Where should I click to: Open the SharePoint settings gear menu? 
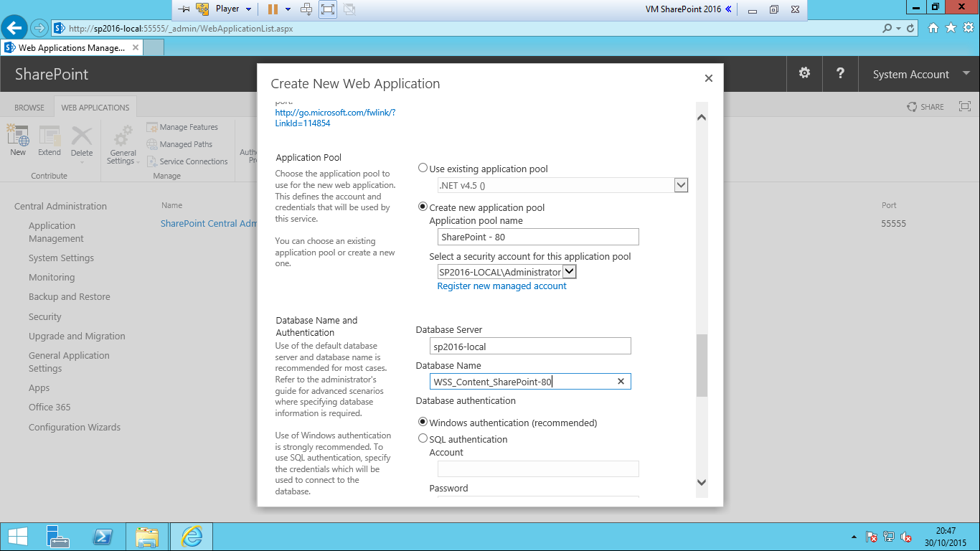(x=804, y=73)
